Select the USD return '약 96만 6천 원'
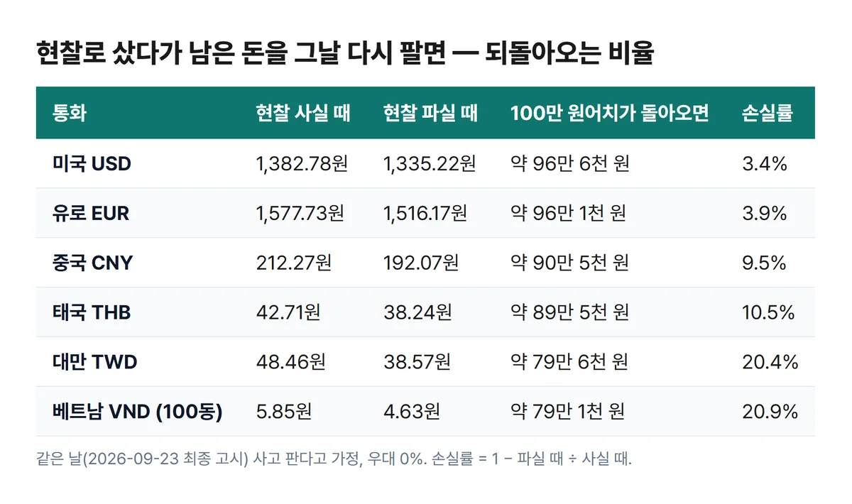 (569, 164)
